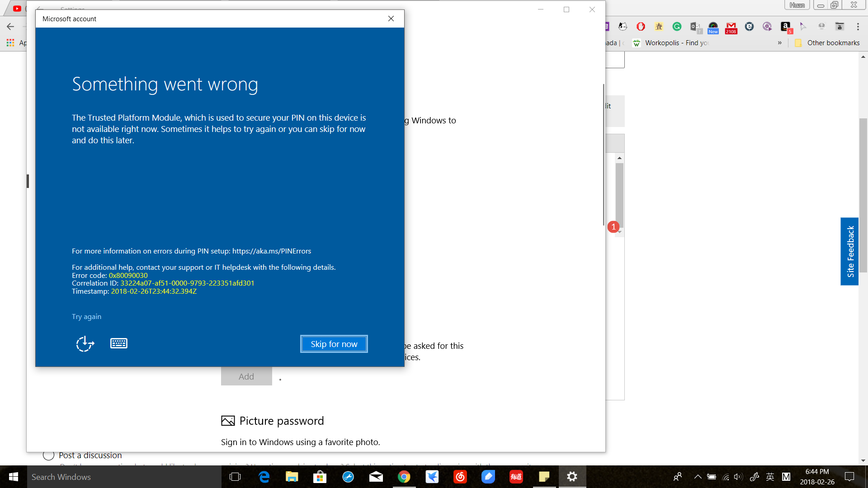
Task: Click the 'Skip for now' button
Action: point(334,344)
